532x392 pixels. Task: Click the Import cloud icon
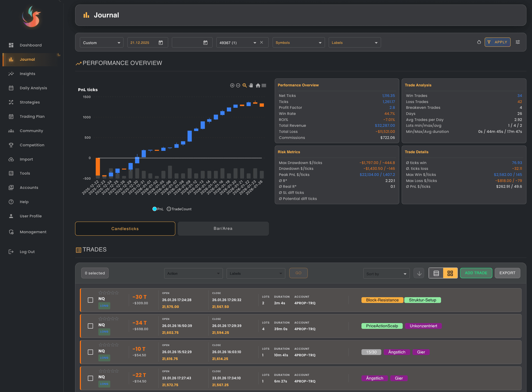point(11,159)
